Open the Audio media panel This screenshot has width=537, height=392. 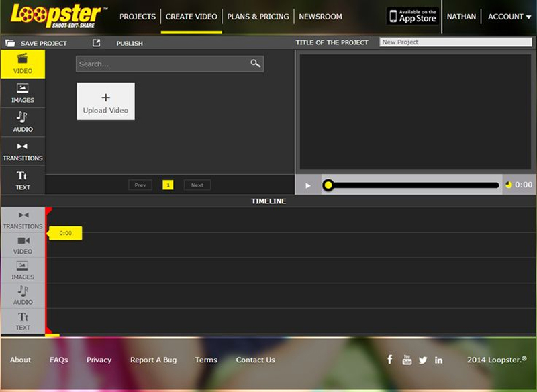(x=23, y=122)
